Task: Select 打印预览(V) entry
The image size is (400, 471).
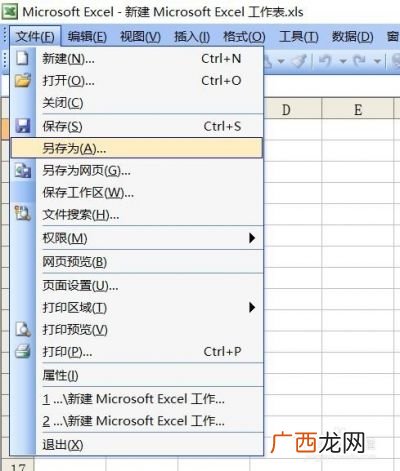Action: [137, 329]
